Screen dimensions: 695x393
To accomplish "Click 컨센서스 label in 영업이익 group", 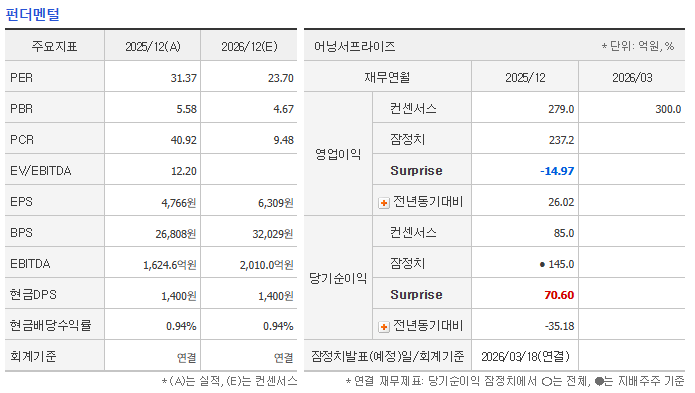I will (413, 109).
